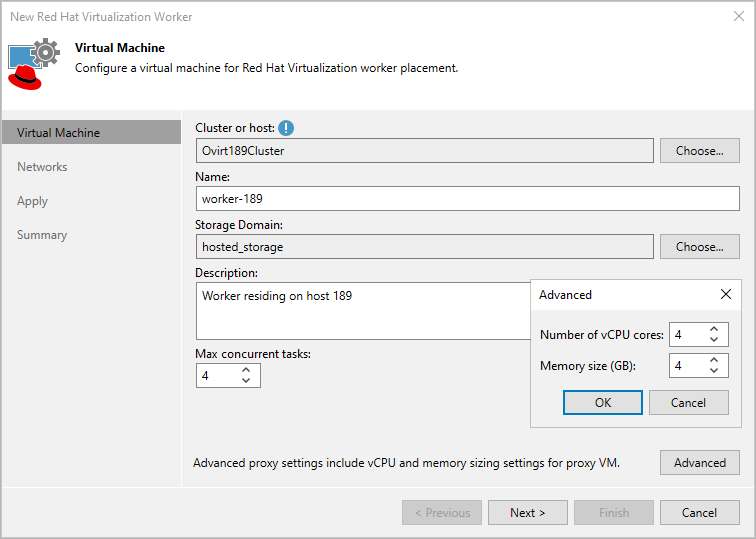756x539 pixels.
Task: Close the Advanced popup
Action: tap(726, 294)
